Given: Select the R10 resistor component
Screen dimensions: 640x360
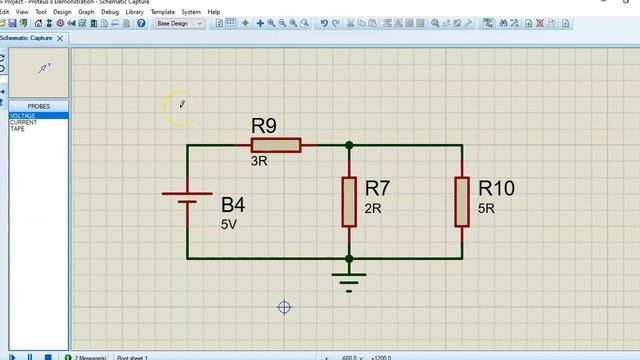Looking at the screenshot, I should pos(462,202).
